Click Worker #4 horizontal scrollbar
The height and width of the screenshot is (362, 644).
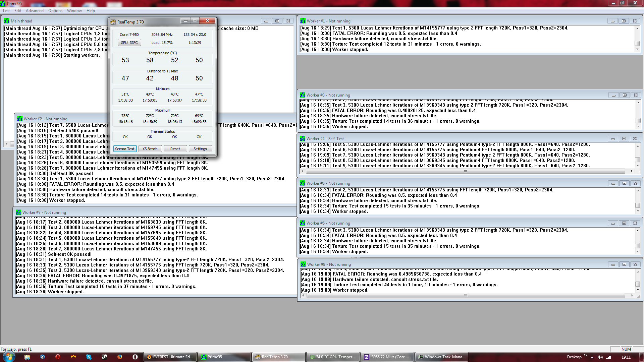[x=466, y=171]
